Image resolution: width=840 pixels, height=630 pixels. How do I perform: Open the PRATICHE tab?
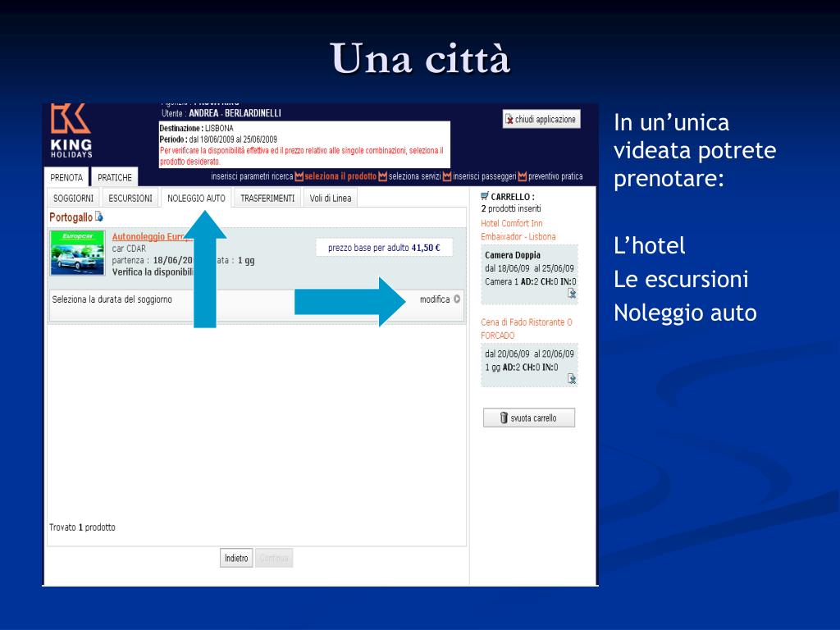(x=115, y=177)
